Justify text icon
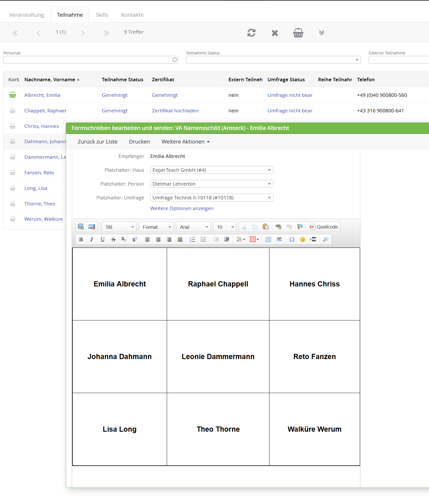The height and width of the screenshot is (504, 429). [180, 239]
